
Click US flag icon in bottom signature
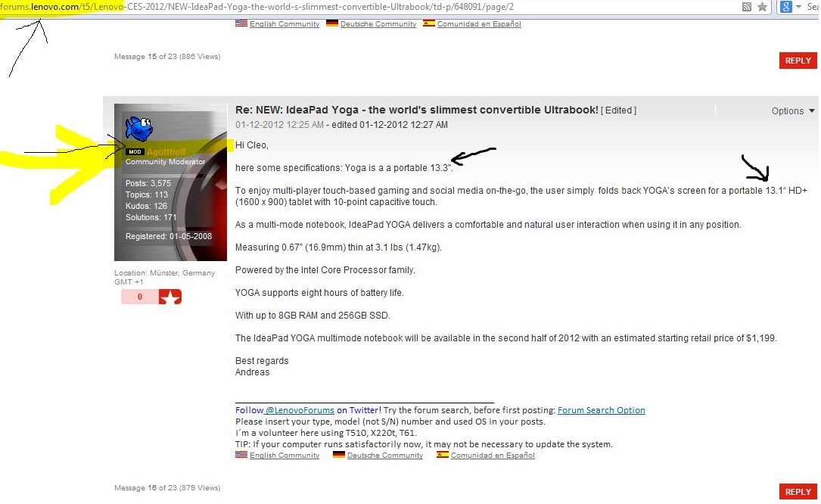(241, 455)
